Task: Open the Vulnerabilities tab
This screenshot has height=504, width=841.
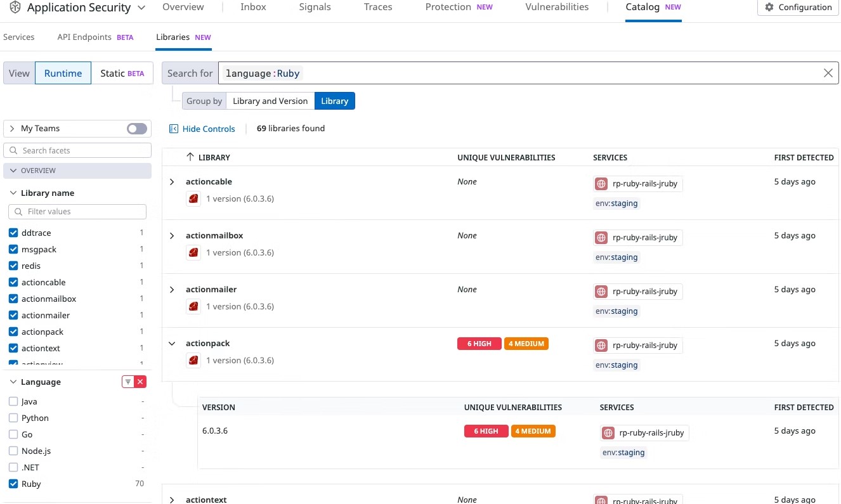Action: 557,7
